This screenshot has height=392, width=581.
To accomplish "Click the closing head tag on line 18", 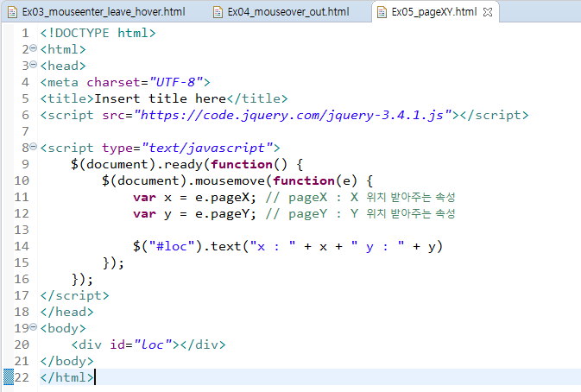I will [66, 312].
